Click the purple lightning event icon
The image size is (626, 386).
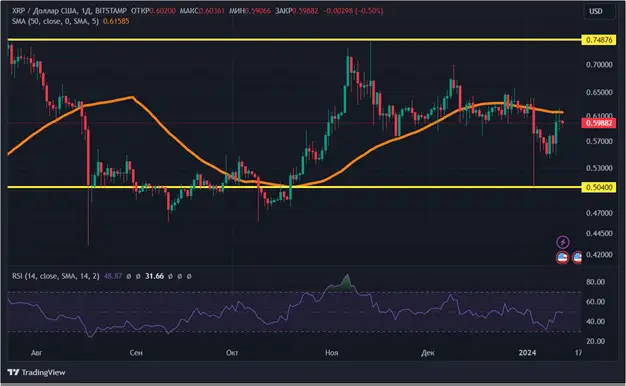pos(563,242)
